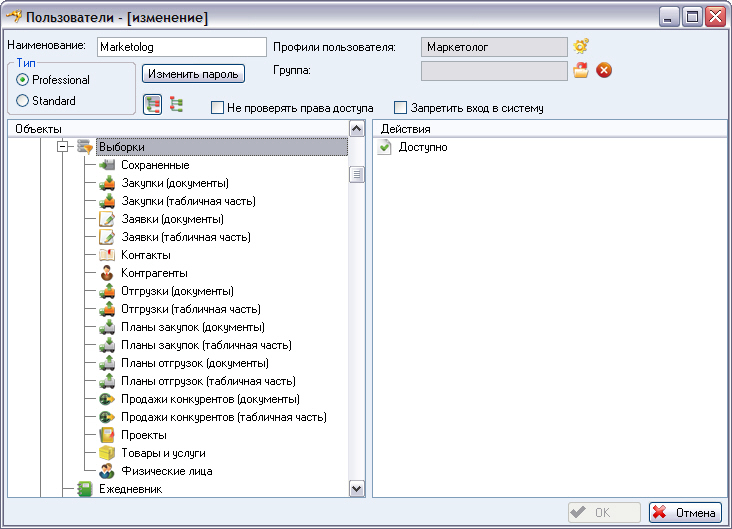Click the empty Группа field
The image size is (732, 529).
point(494,71)
